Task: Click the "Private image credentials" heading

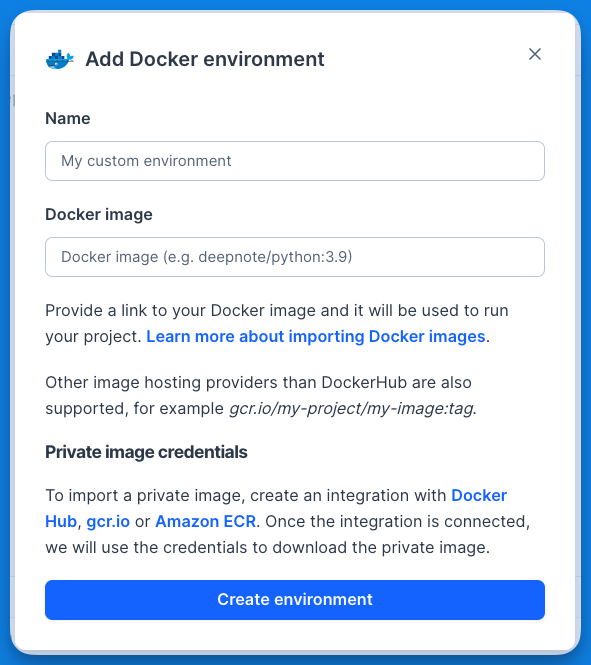Action: (x=146, y=452)
